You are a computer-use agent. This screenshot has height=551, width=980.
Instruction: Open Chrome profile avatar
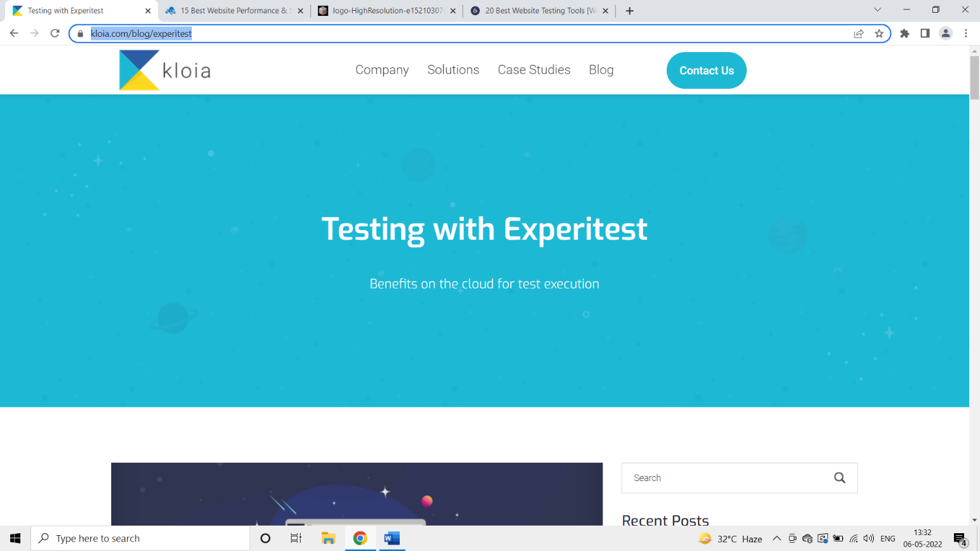click(946, 34)
